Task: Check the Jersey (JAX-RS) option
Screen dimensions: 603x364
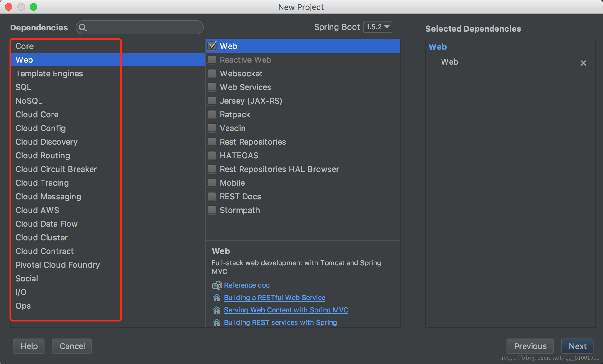Action: pyautogui.click(x=212, y=101)
